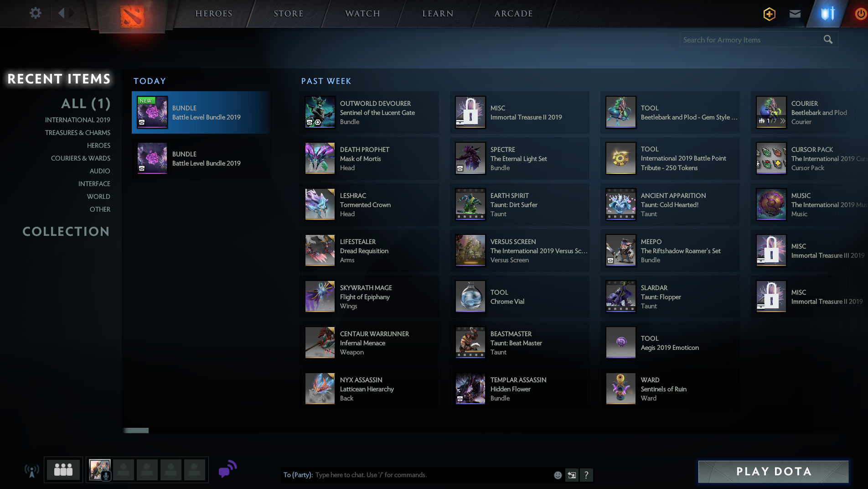This screenshot has height=489, width=868.
Task: Open the Store tab
Action: (289, 14)
